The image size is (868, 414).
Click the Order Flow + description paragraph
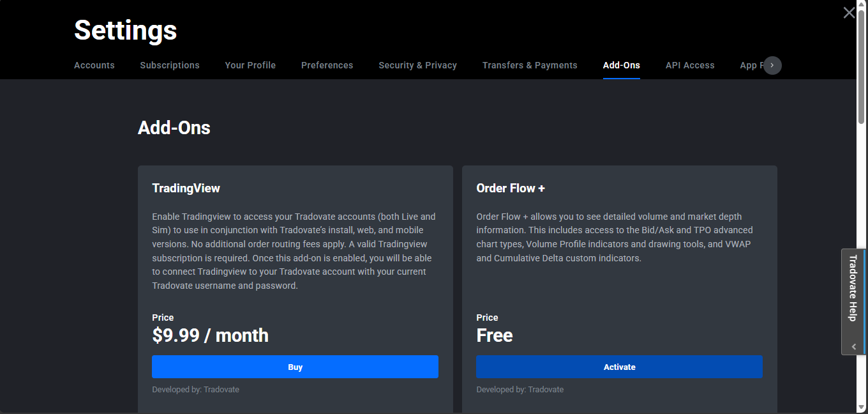pos(615,237)
